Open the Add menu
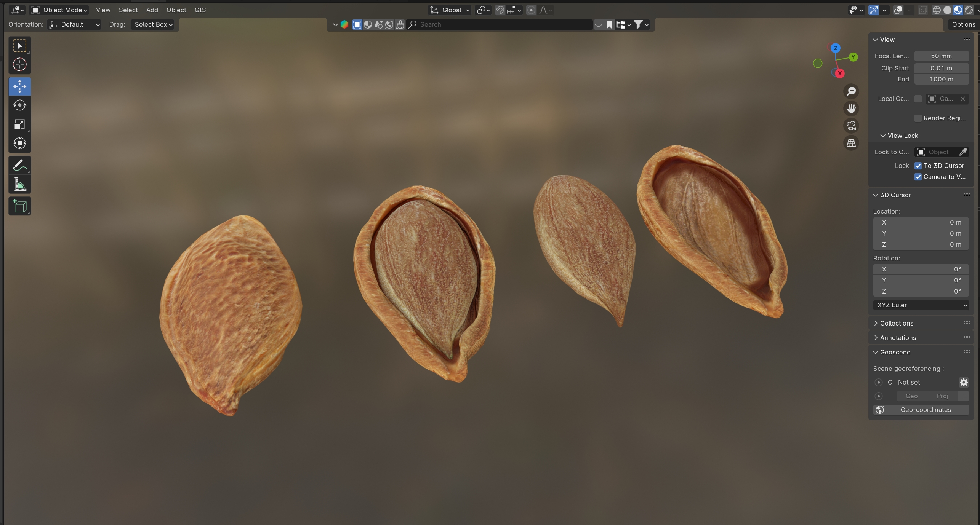 coord(152,10)
